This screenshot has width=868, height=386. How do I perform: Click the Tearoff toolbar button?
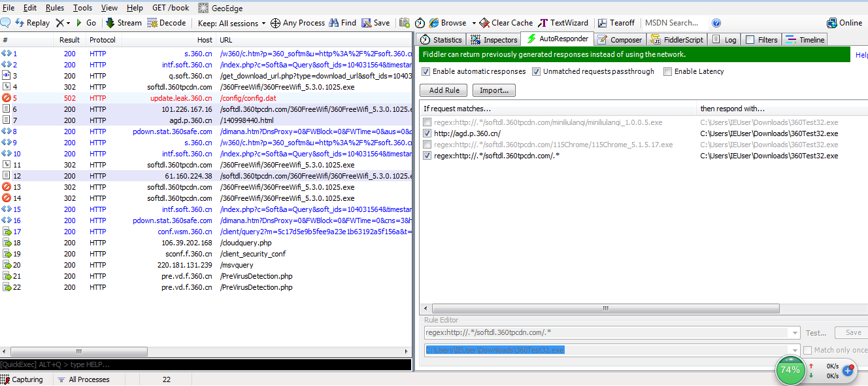point(616,23)
